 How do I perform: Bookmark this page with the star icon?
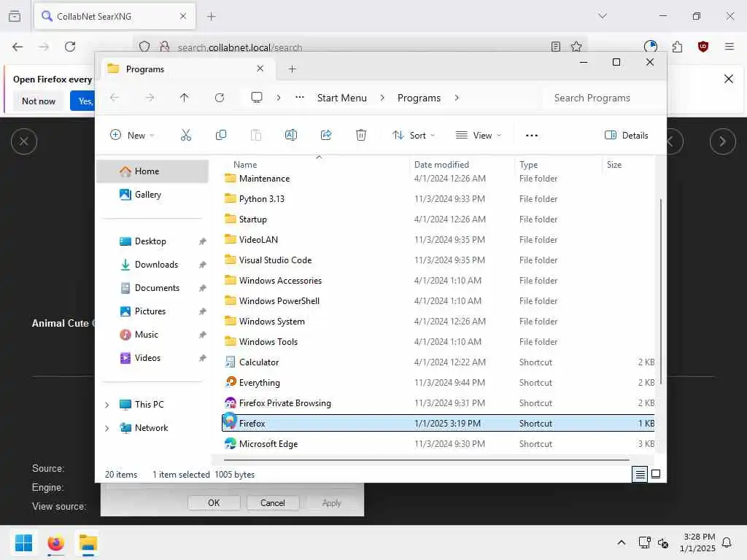point(576,47)
